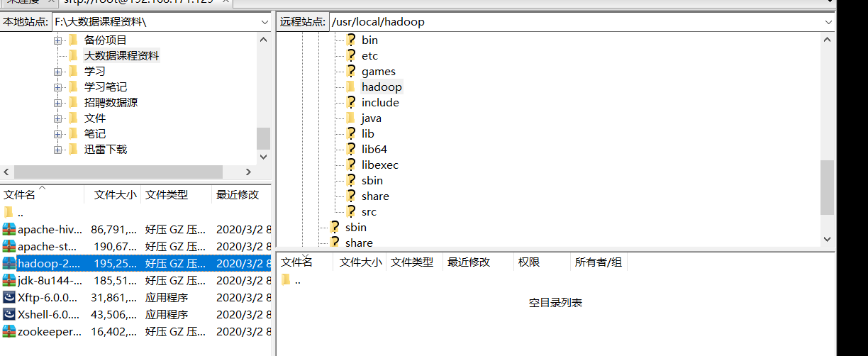Click the local site path field
The image size is (868, 356).
point(155,22)
